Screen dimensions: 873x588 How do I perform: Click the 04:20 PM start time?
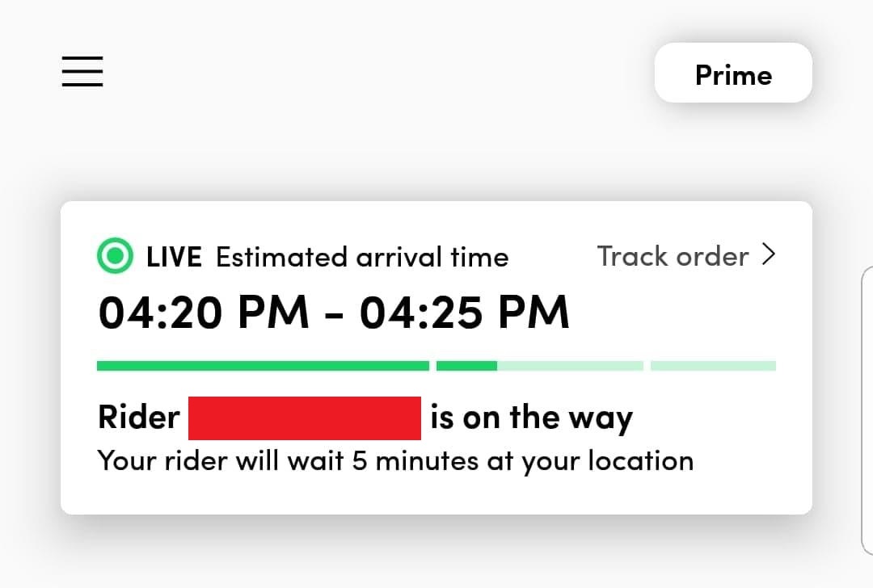click(203, 312)
